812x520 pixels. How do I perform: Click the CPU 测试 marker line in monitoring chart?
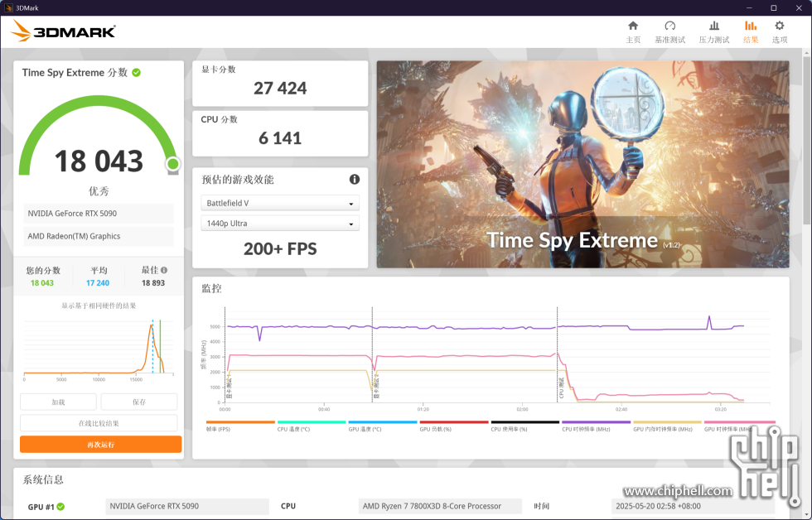click(557, 354)
